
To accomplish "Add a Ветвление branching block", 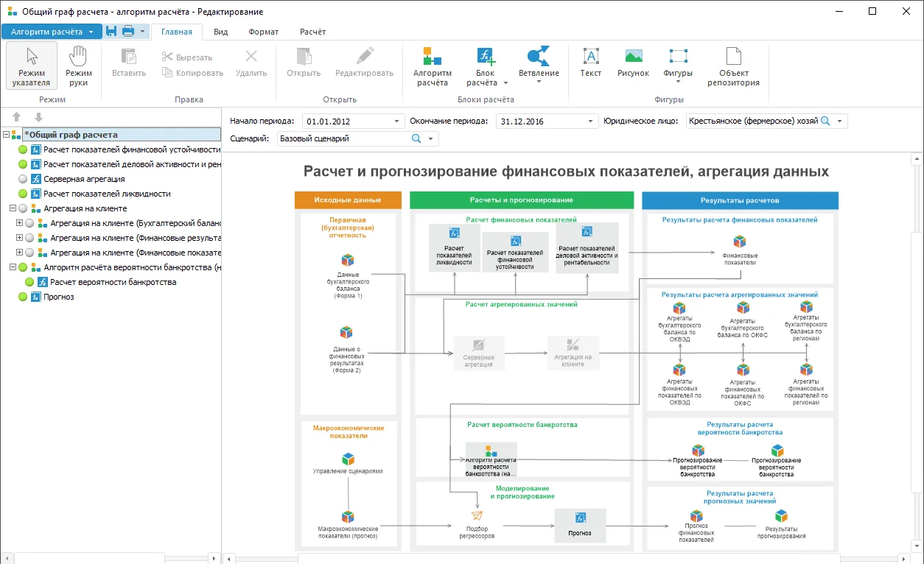I will pos(539,66).
